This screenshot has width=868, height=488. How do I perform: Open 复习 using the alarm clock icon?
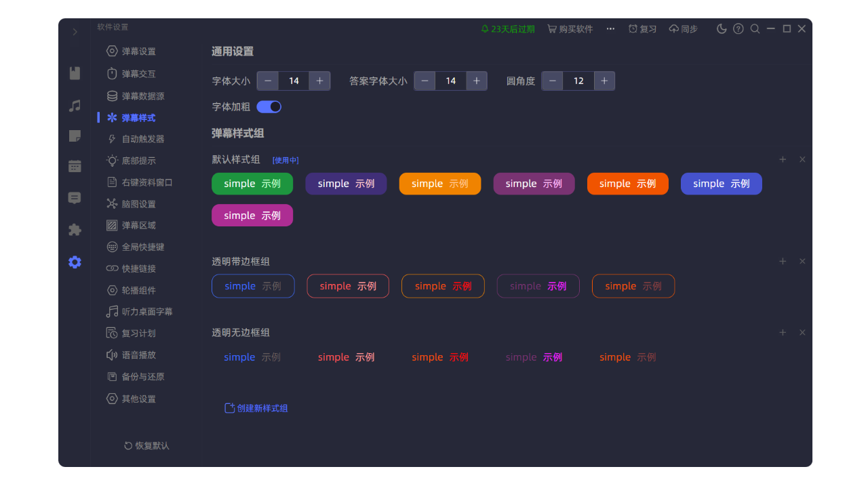tap(642, 28)
